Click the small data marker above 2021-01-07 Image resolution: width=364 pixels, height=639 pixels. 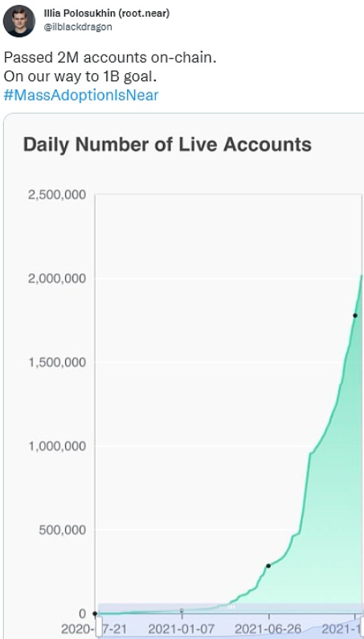[x=182, y=610]
